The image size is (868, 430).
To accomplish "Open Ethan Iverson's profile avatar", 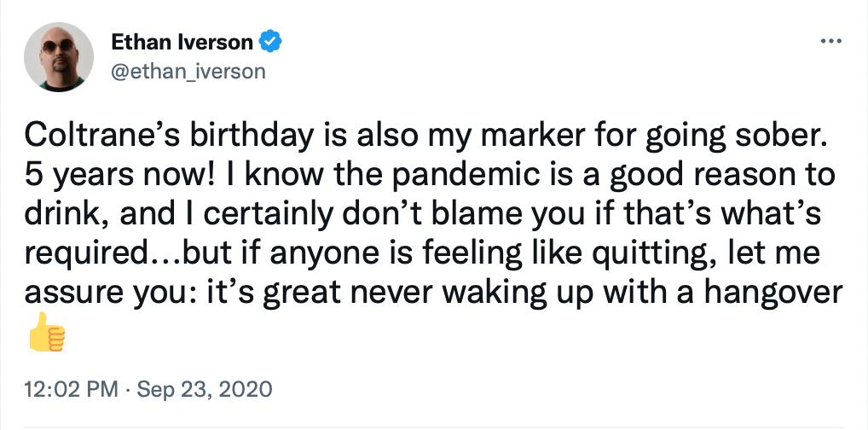I will pos(59,57).
